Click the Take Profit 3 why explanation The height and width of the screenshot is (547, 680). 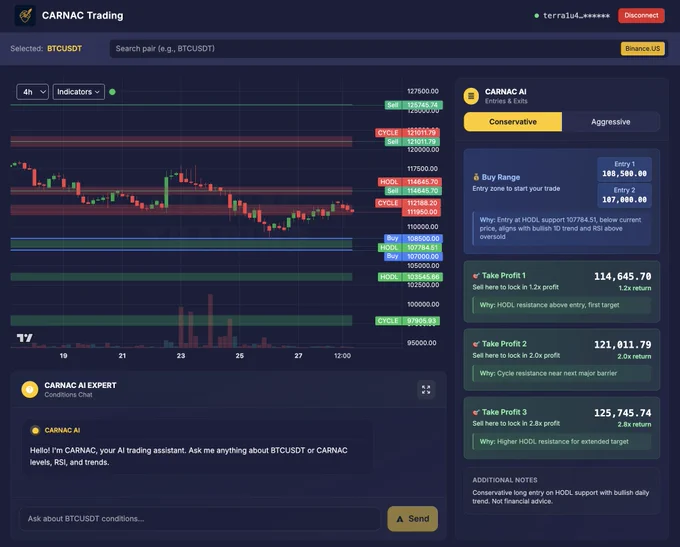point(562,442)
